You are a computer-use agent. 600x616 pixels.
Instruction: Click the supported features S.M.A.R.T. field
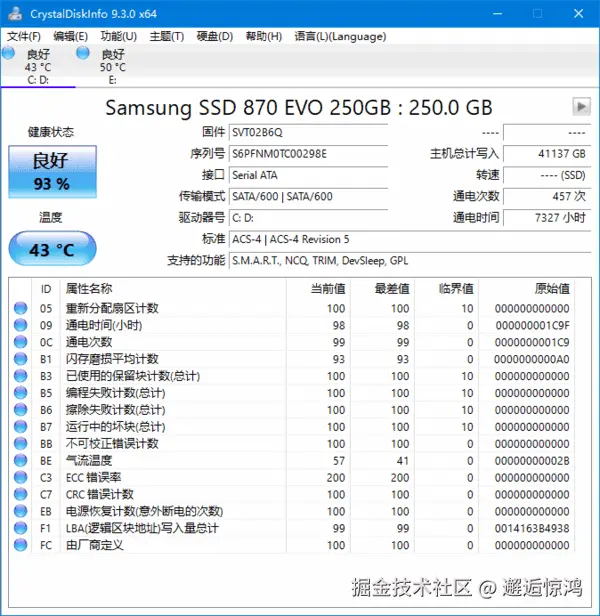click(x=410, y=260)
